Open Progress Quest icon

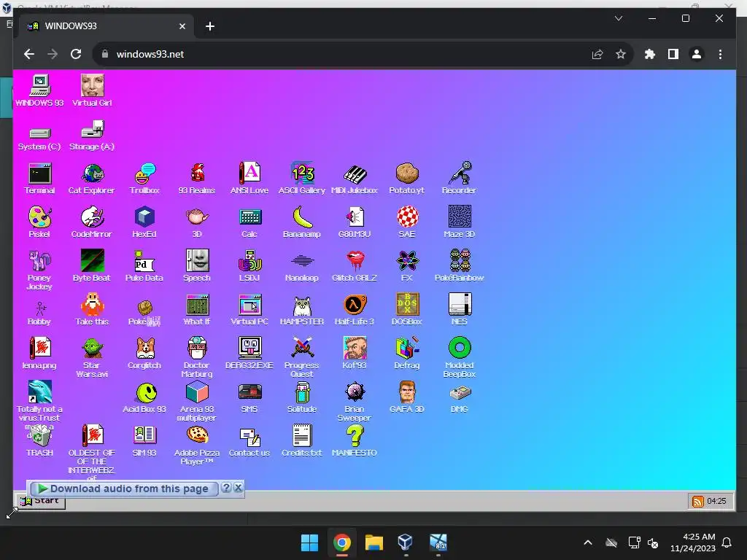pos(302,357)
